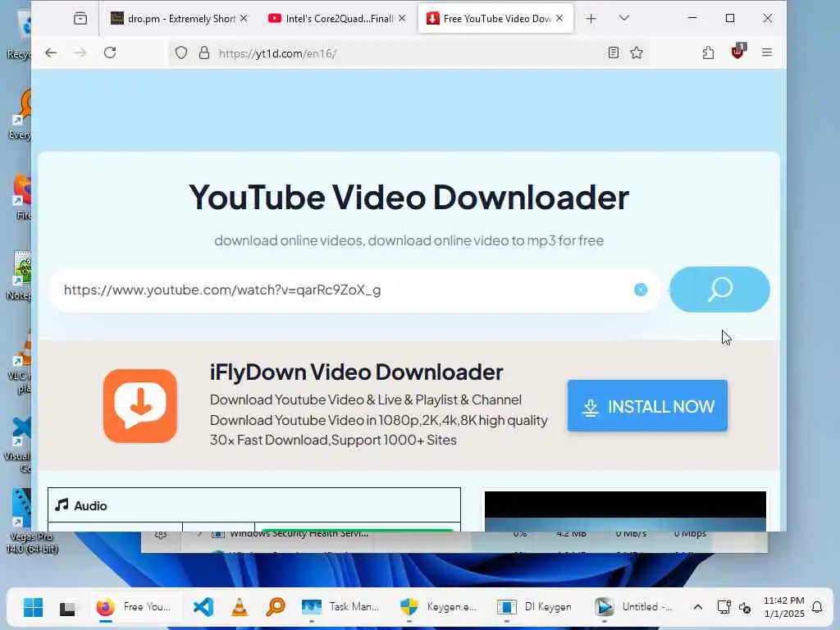Click the search magnifier button
840x630 pixels.
coord(719,290)
